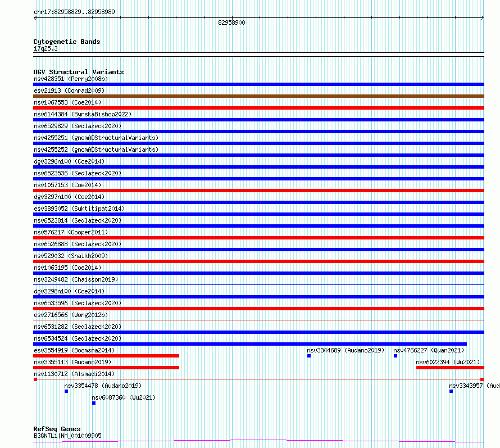Click the 82958900 ruler position label
Image resolution: width=500 pixels, height=448 pixels.
click(x=231, y=22)
